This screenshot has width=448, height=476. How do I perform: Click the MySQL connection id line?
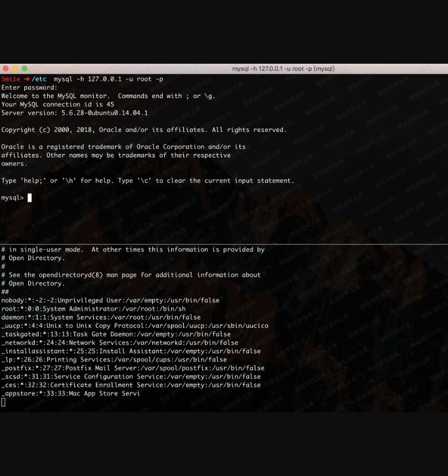tap(58, 104)
